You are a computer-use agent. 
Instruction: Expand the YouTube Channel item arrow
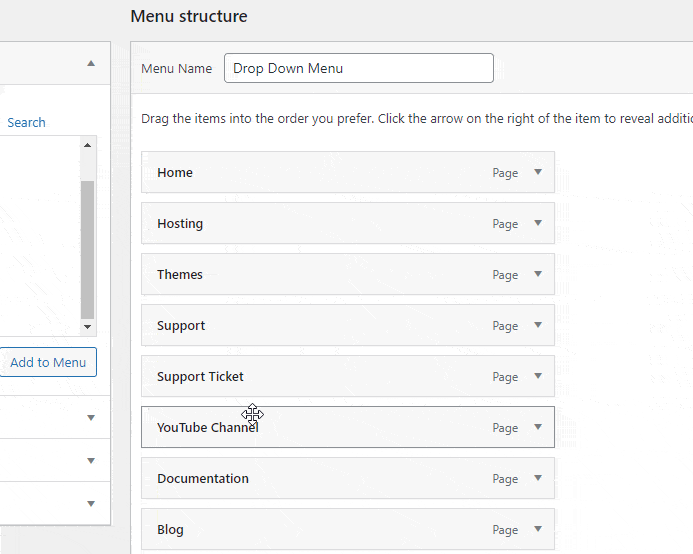[537, 427]
